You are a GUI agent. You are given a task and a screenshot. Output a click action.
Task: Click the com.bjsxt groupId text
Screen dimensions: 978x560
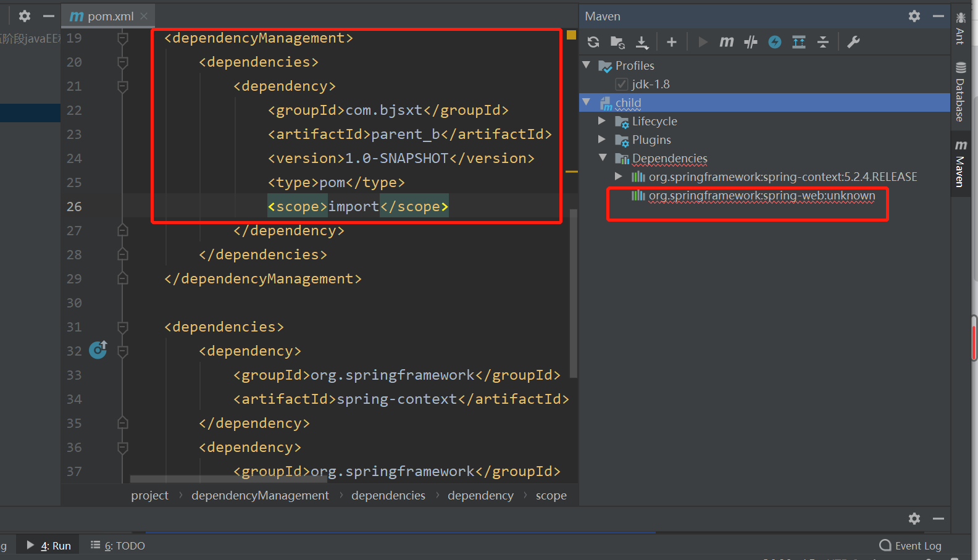pyautogui.click(x=384, y=110)
